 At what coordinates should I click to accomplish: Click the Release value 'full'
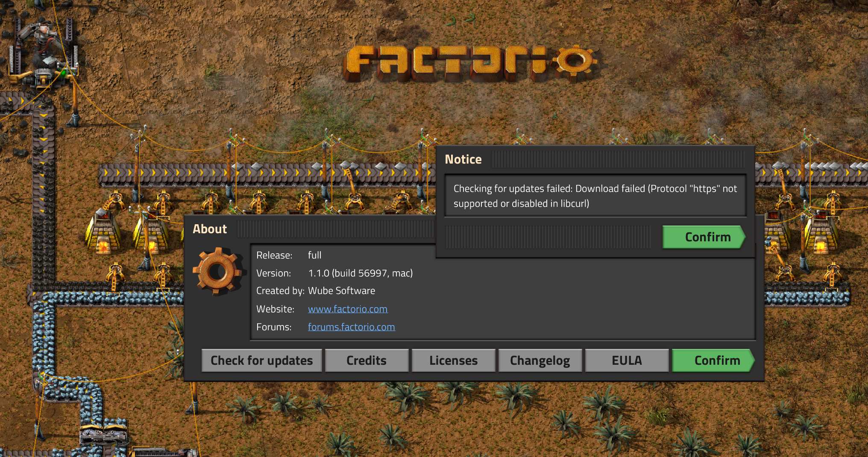pyautogui.click(x=314, y=255)
